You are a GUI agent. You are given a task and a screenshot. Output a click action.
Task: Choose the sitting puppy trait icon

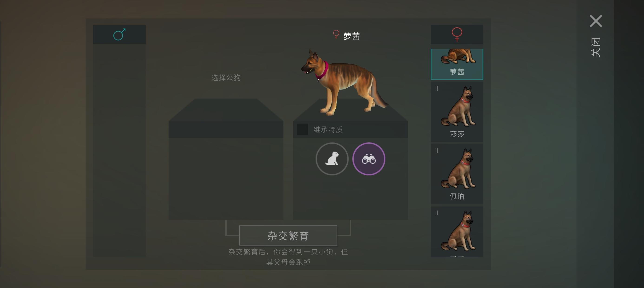(x=332, y=159)
